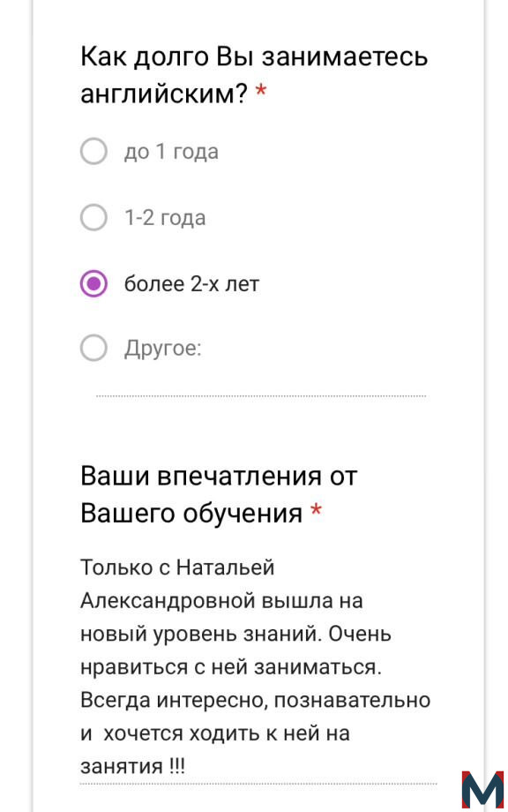Click the red asterisk after "обучения"

(x=316, y=511)
